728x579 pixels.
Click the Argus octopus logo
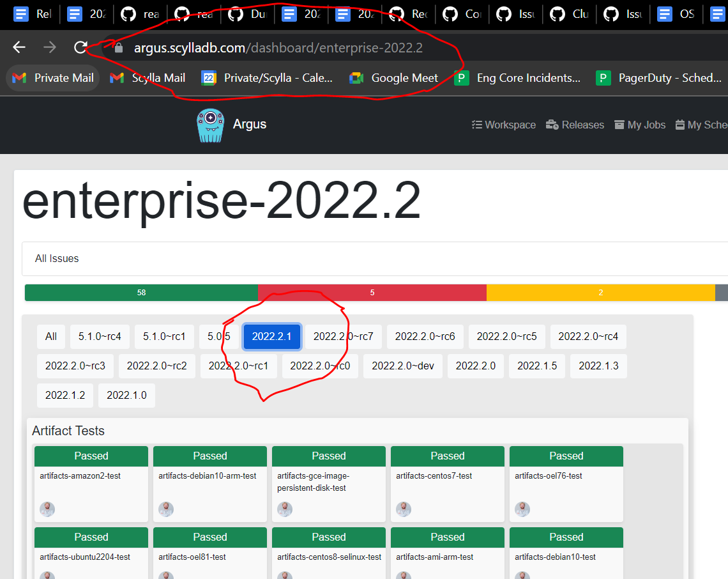click(x=211, y=124)
